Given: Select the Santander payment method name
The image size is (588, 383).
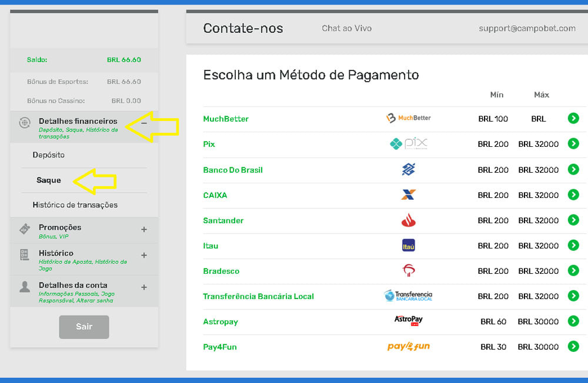Looking at the screenshot, I should tap(223, 221).
